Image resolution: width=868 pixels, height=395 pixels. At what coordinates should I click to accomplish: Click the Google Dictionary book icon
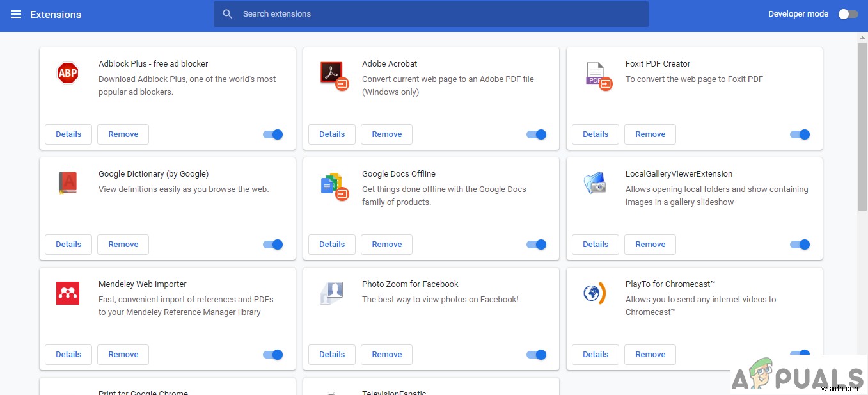68,183
